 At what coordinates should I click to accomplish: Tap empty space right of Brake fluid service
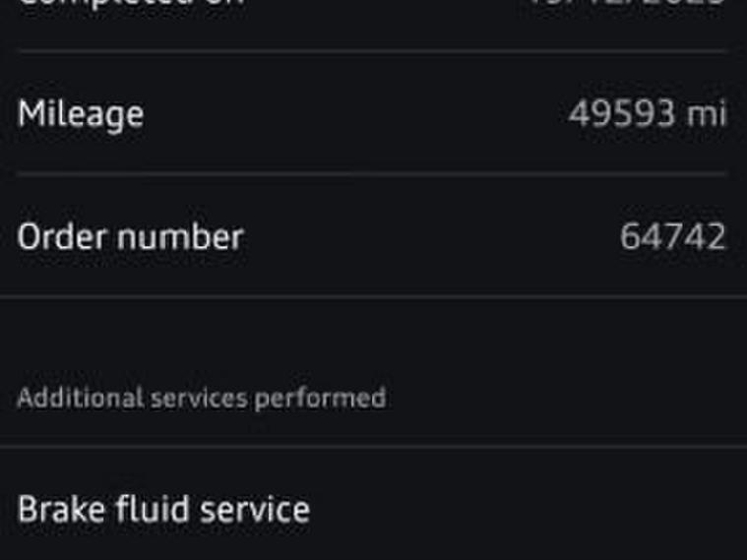(x=531, y=510)
